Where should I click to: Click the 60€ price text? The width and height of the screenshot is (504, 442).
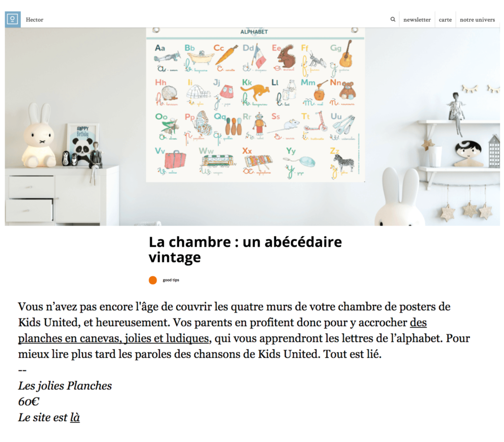[x=29, y=402]
